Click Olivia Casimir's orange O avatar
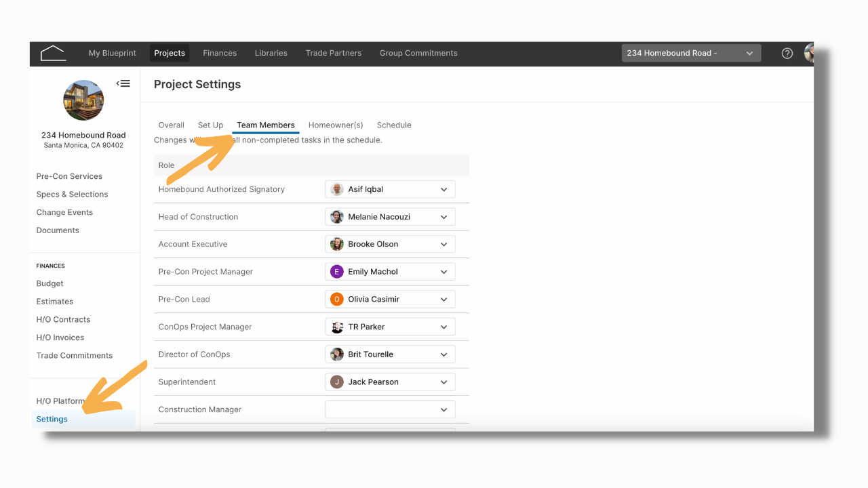The width and height of the screenshot is (868, 488). pyautogui.click(x=337, y=299)
